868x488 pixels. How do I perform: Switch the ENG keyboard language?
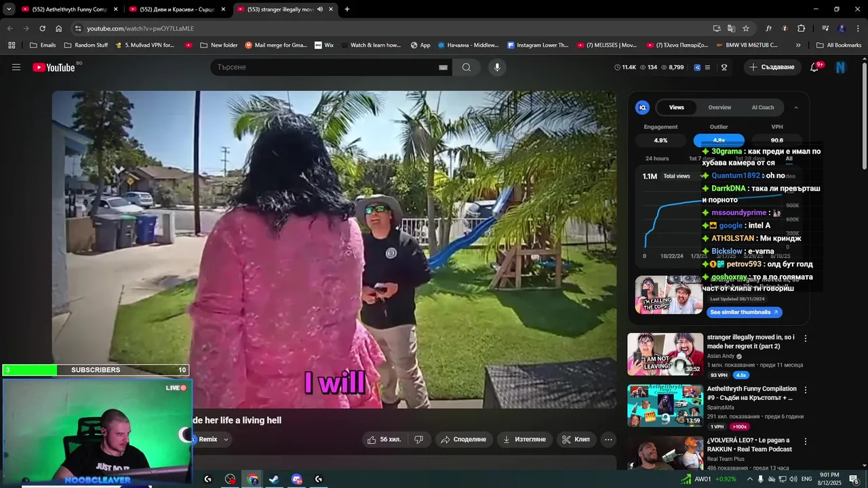pyautogui.click(x=806, y=479)
